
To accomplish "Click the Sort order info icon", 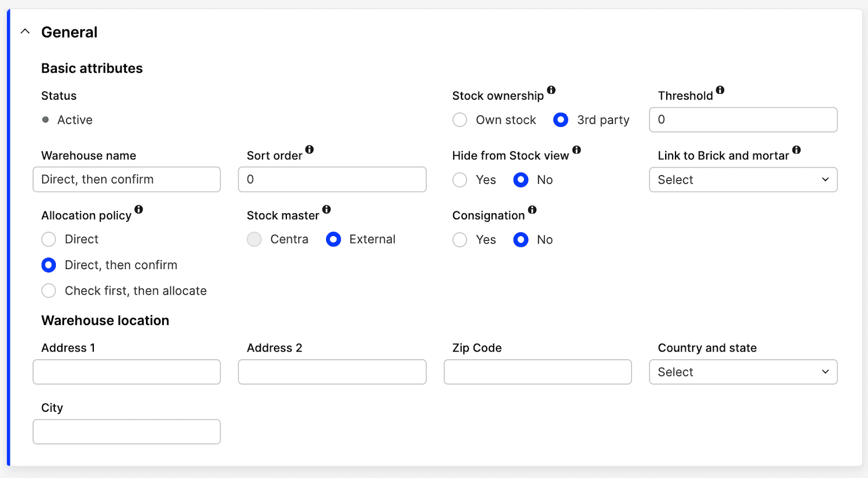I will point(309,150).
